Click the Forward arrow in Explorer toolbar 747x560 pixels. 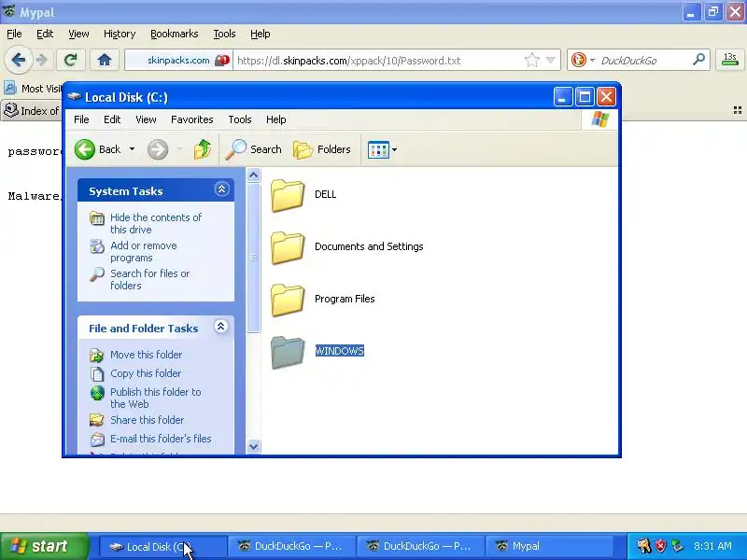(158, 149)
